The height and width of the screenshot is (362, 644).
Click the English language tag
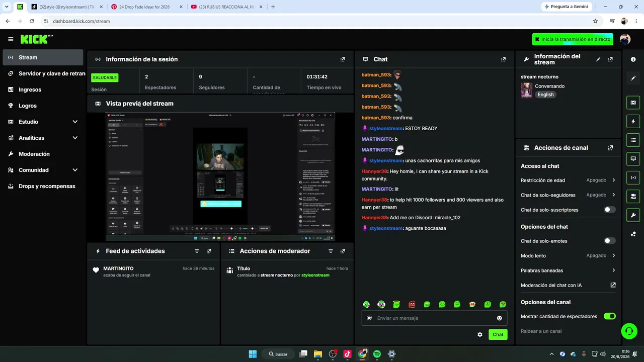(x=545, y=95)
